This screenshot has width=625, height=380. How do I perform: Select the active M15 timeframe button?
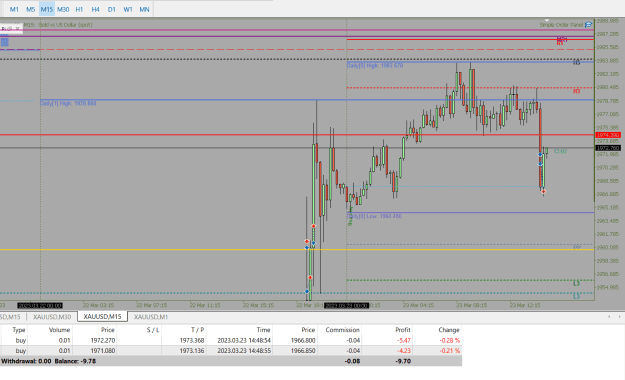click(x=47, y=9)
